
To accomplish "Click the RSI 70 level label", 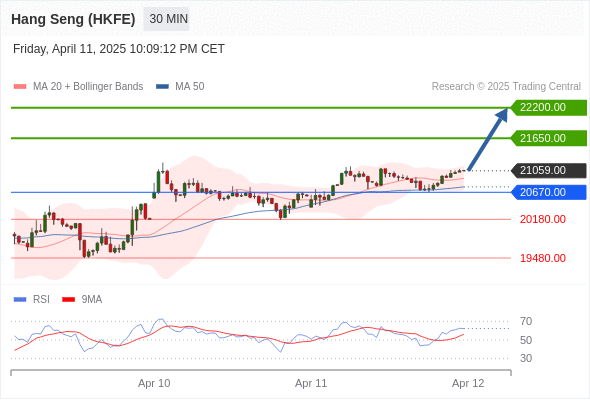I will click(x=526, y=322).
